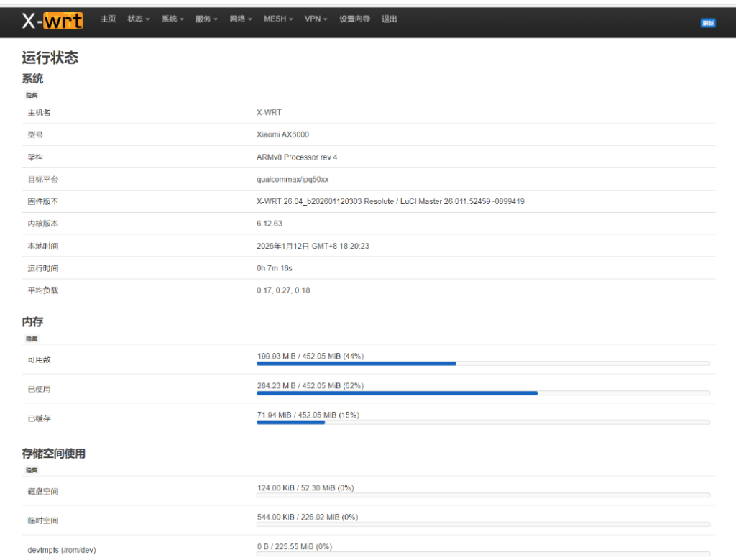Click the 可用数 memory progress bar
The height and width of the screenshot is (560, 736).
point(483,364)
